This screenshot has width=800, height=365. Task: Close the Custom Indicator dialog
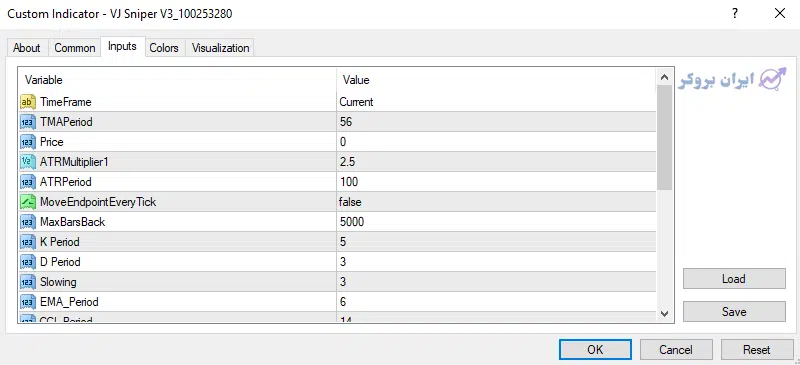click(x=780, y=14)
